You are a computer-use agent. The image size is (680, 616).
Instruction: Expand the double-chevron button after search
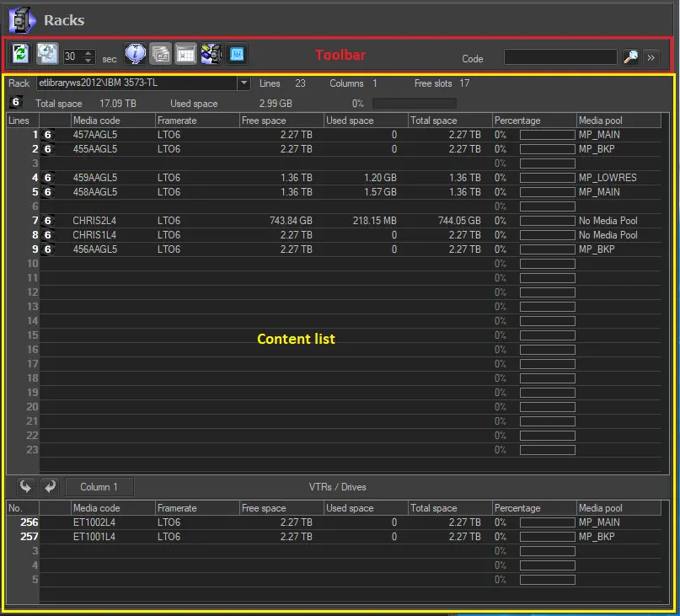651,57
